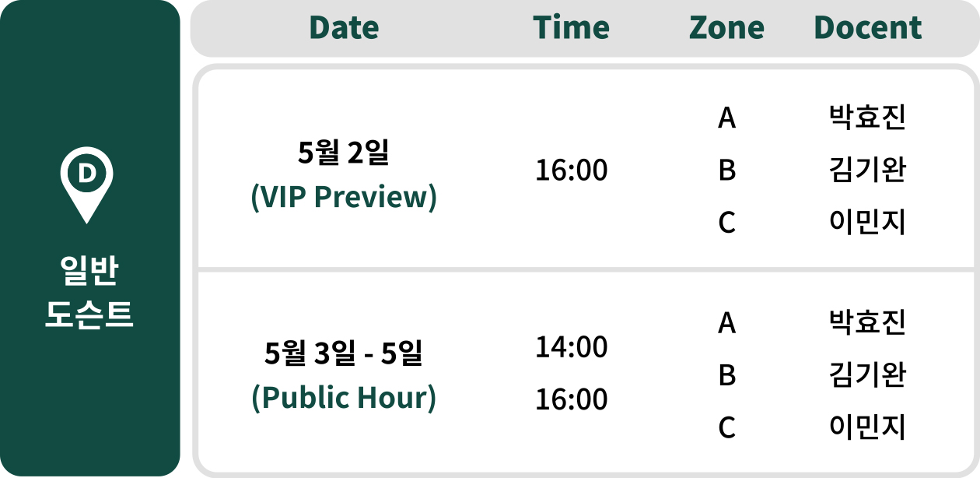Click docent 박효진 in the VIP Preview row
This screenshot has height=478, width=980.
pyautogui.click(x=867, y=118)
